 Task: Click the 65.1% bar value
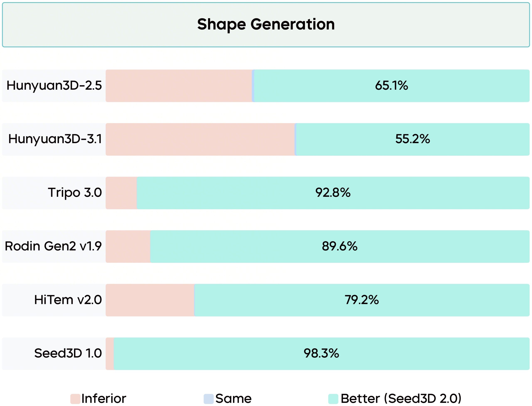392,85
